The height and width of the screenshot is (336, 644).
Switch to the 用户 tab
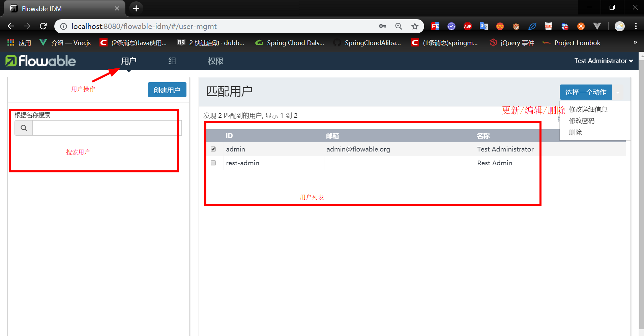[x=129, y=61]
